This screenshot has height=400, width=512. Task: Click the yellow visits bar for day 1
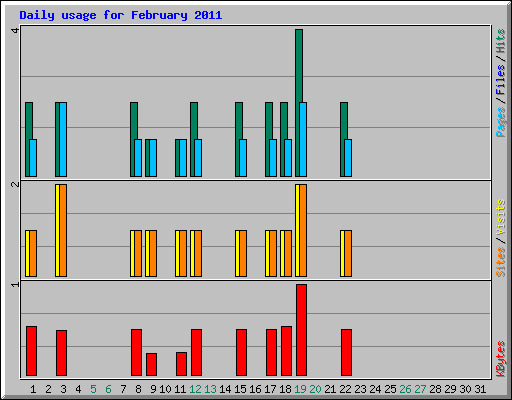pyautogui.click(x=27, y=253)
